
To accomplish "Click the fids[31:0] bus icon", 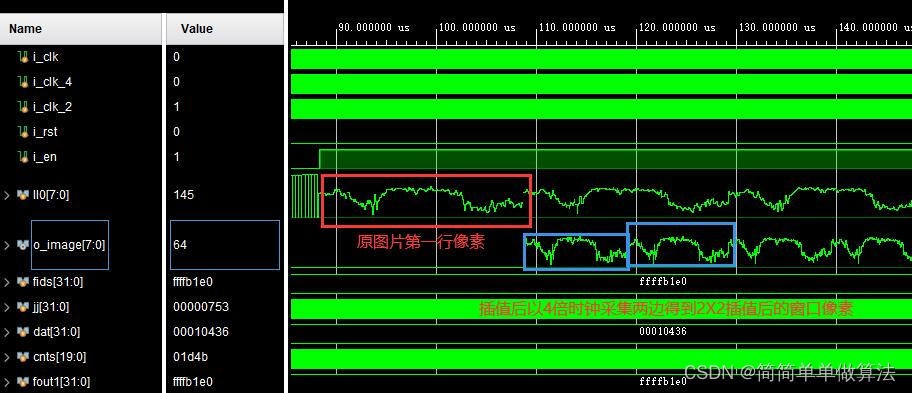I will tap(23, 282).
